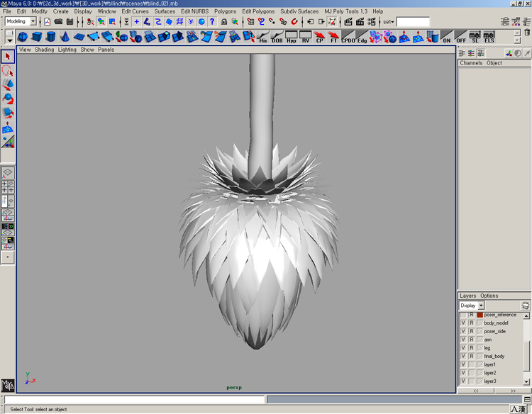This screenshot has width=532, height=414.
Task: Click the polygon cylinder shelf icon
Action: click(x=50, y=37)
